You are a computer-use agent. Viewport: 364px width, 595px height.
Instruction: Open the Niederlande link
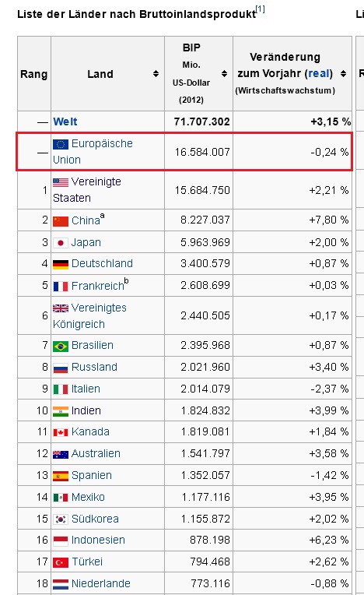(x=101, y=583)
